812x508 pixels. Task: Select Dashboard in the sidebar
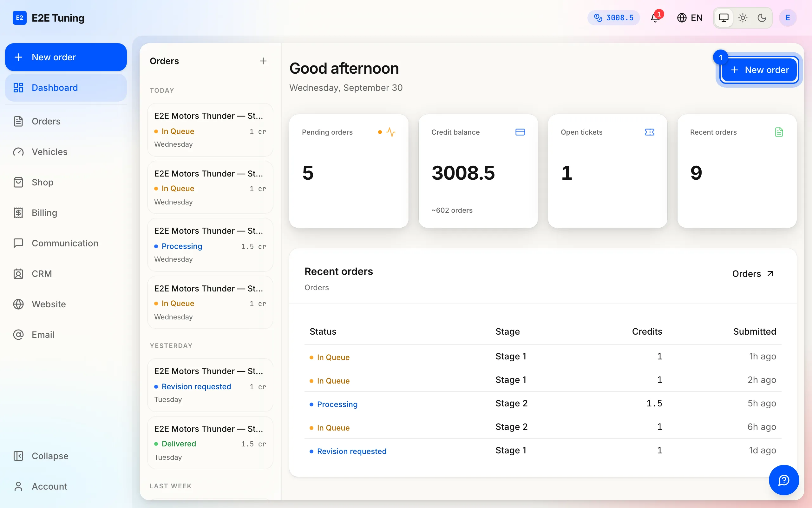(x=66, y=87)
